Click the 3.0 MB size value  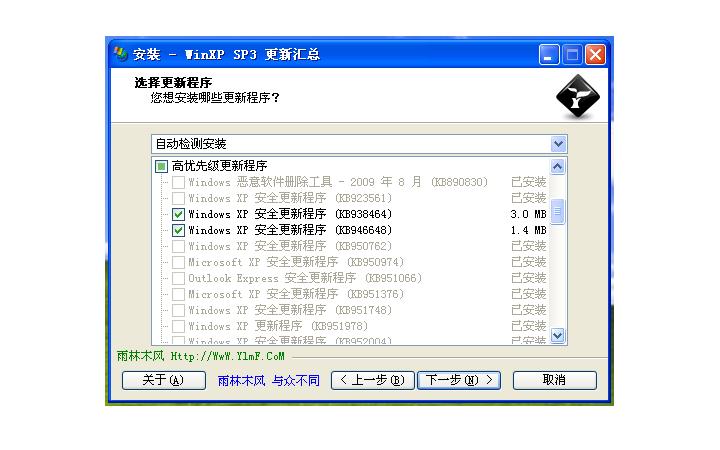click(x=528, y=214)
